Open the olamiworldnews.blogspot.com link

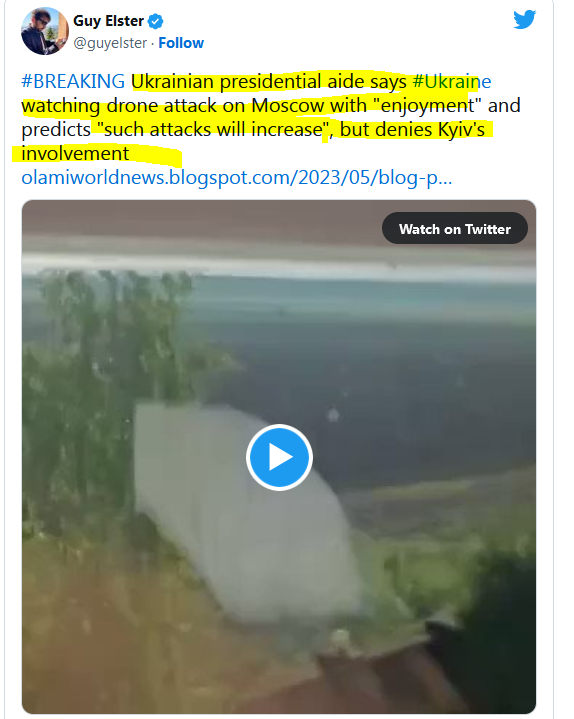click(x=237, y=177)
